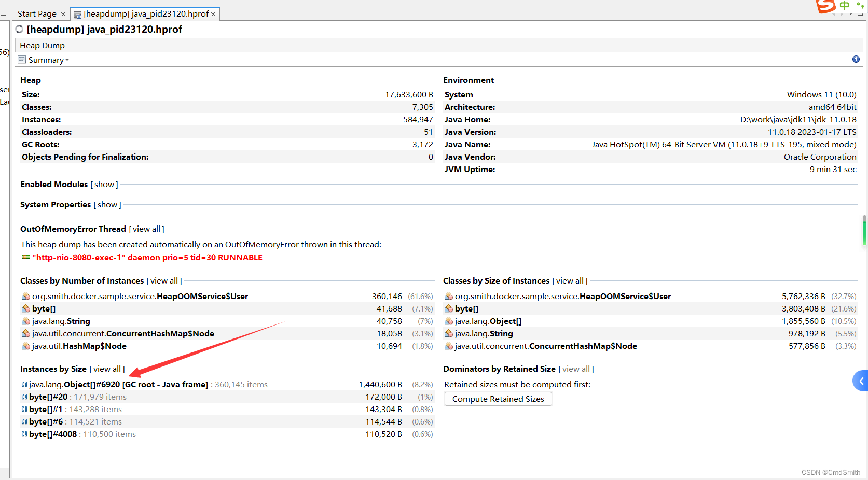Open java.lang.Object[] in Size of Instances list
The width and height of the screenshot is (868, 480).
488,321
